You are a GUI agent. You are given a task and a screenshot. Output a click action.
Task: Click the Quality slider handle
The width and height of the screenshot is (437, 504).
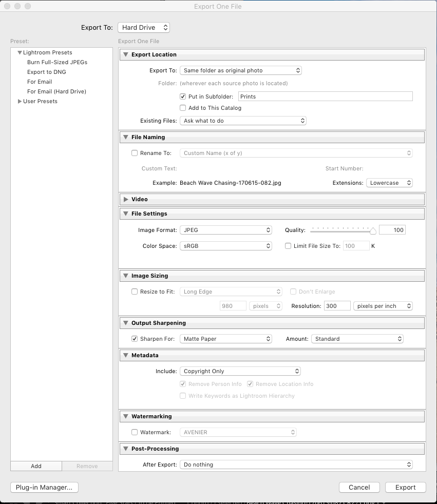[373, 231]
